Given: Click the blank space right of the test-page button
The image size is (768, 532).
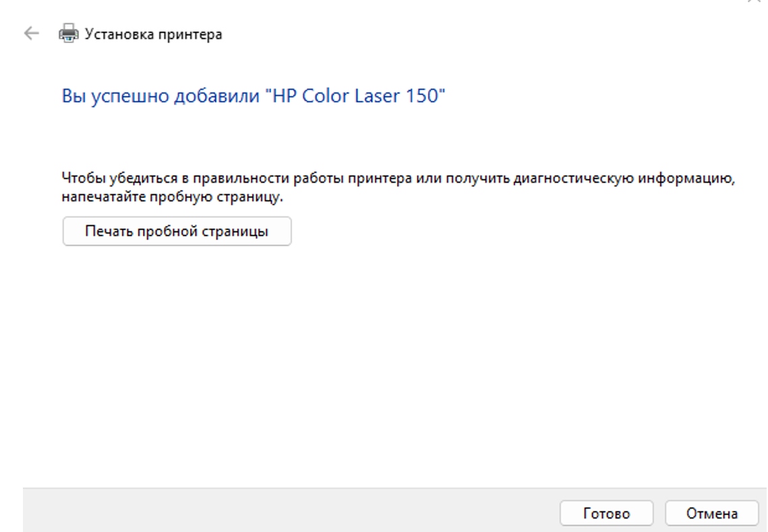Looking at the screenshot, I should [x=506, y=231].
